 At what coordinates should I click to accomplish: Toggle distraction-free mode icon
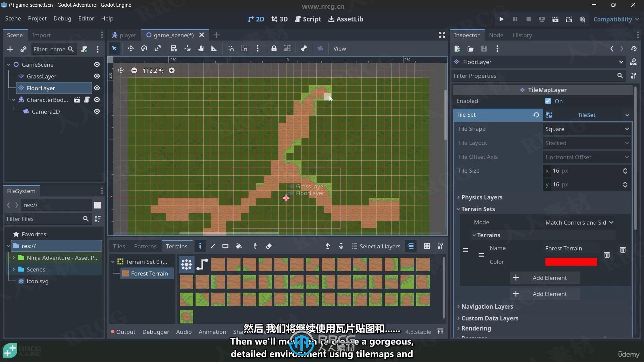click(x=442, y=35)
